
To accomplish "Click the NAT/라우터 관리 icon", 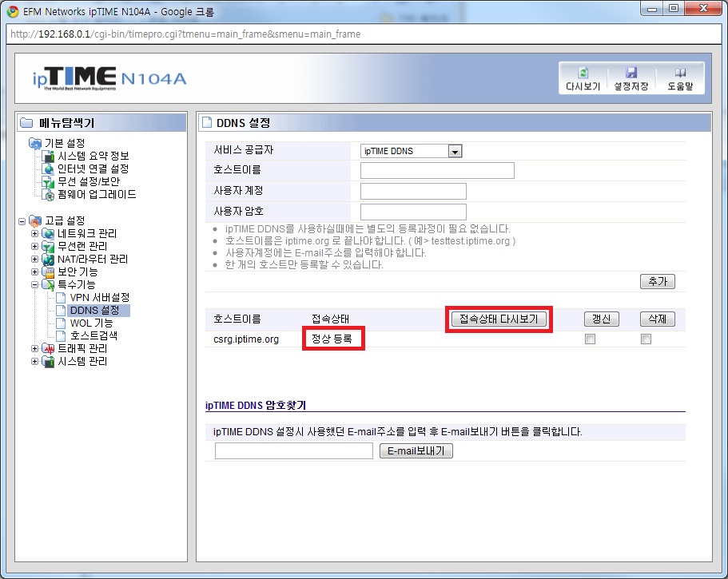I will tap(48, 259).
